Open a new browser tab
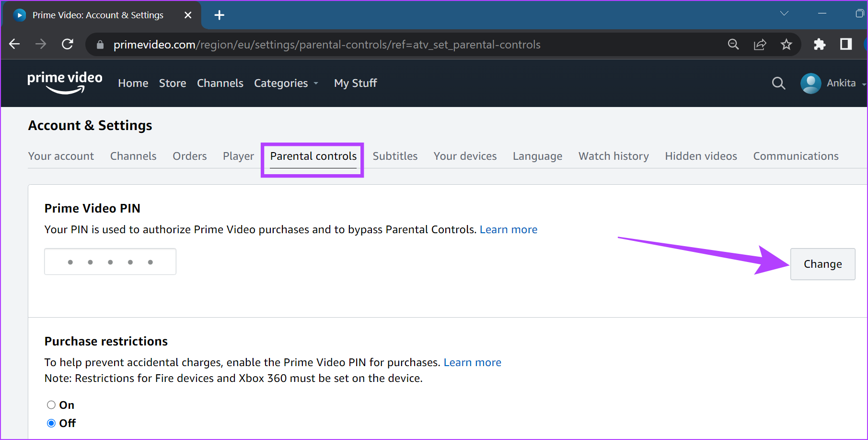Screen dimensions: 868x440 (220, 15)
